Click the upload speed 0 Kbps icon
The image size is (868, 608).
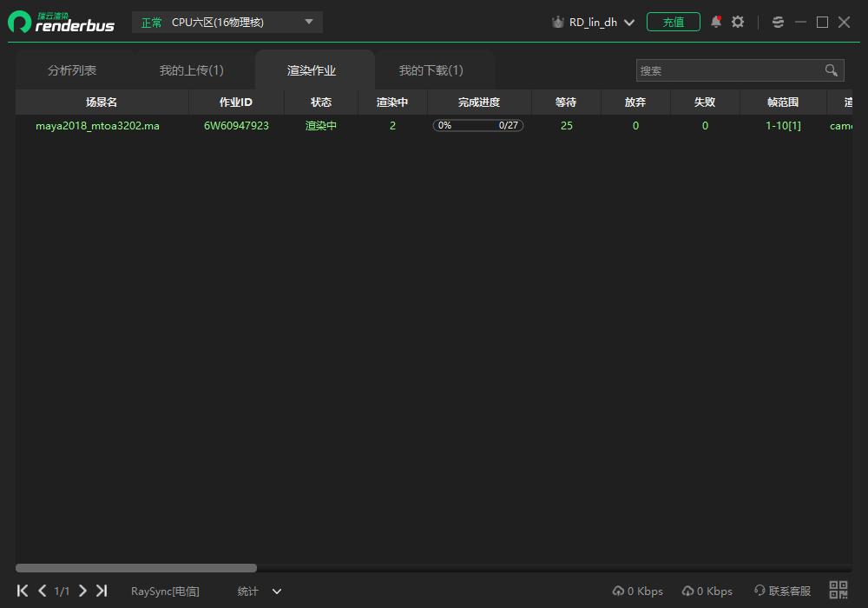(619, 591)
